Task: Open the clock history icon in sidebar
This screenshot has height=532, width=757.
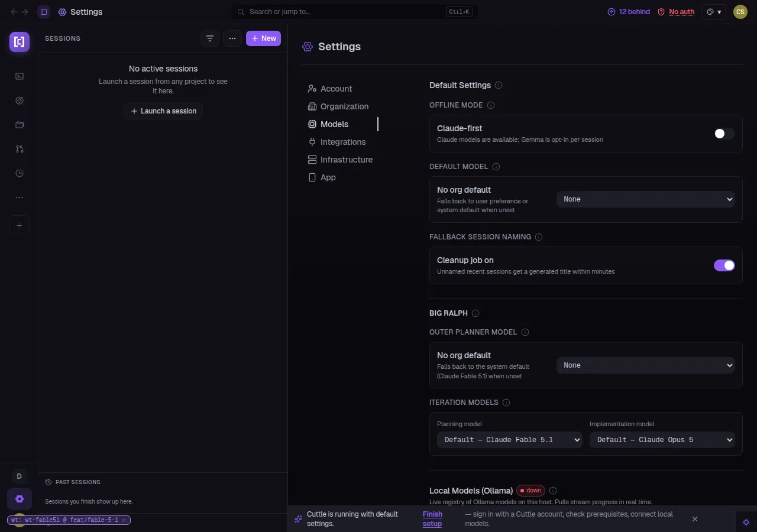Action: (x=20, y=173)
